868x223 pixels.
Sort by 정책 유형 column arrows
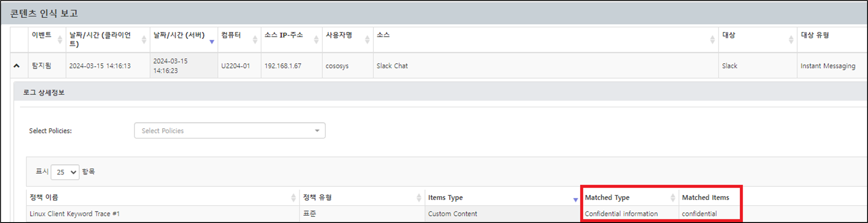(419, 197)
